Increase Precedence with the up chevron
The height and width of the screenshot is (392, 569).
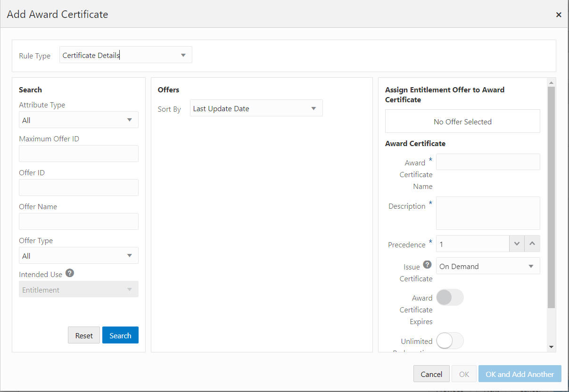(532, 244)
